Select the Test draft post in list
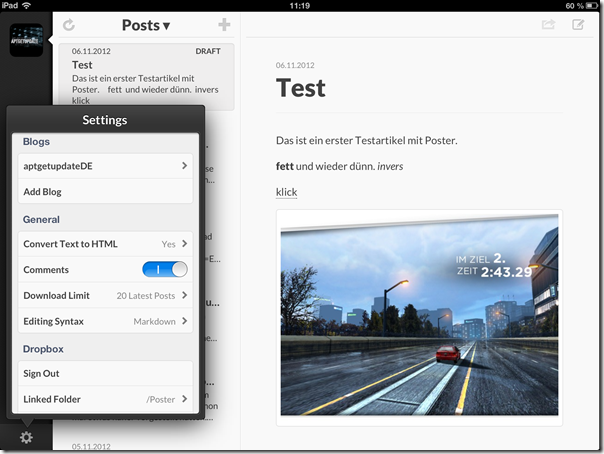The width and height of the screenshot is (604, 454). (x=146, y=75)
